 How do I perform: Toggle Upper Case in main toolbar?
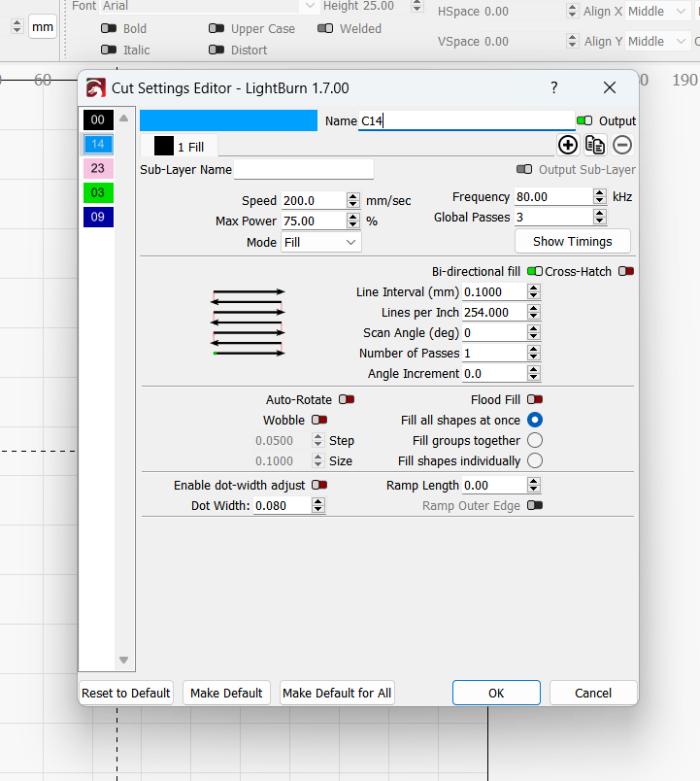(x=217, y=28)
